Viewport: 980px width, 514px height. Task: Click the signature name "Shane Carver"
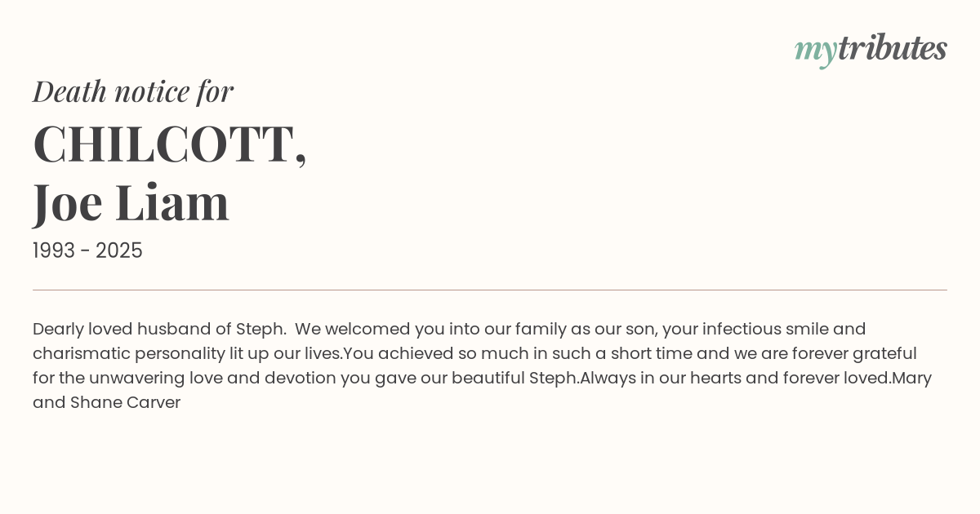125,403
